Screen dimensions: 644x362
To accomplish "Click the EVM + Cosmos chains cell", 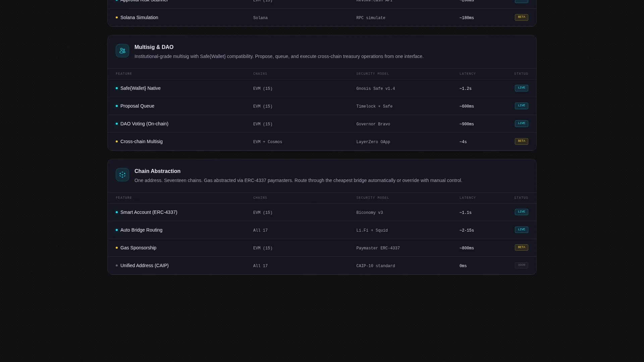I will (x=268, y=142).
